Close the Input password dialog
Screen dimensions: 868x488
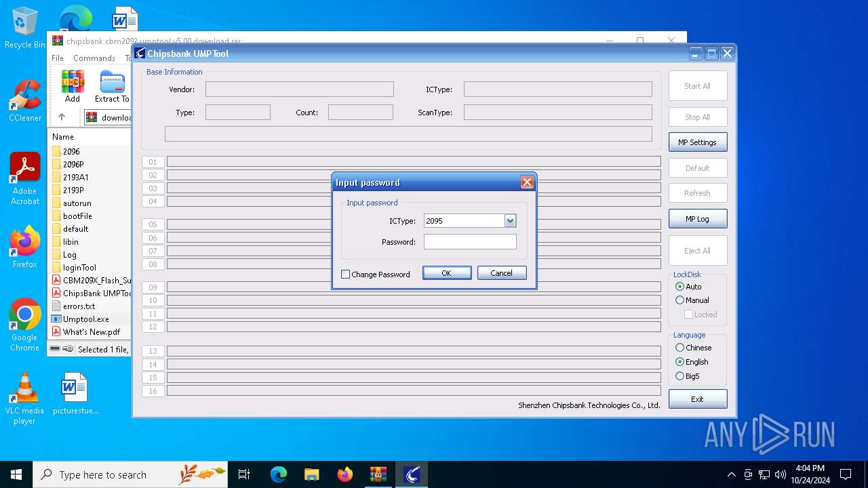point(527,182)
